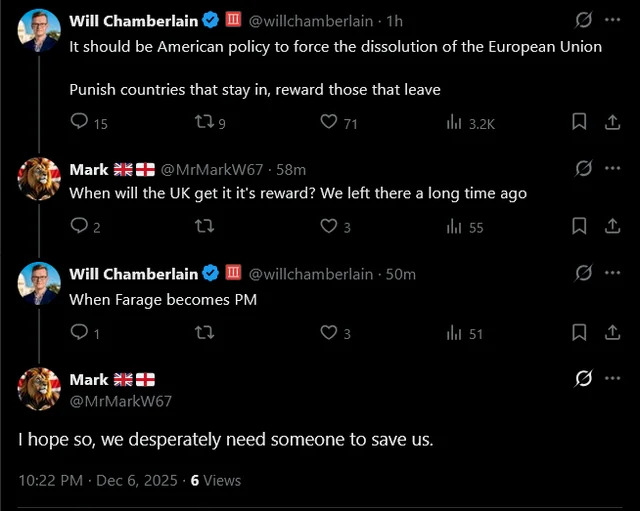This screenshot has height=511, width=640.
Task: View analytics showing 3.2K views
Action: 470,123
